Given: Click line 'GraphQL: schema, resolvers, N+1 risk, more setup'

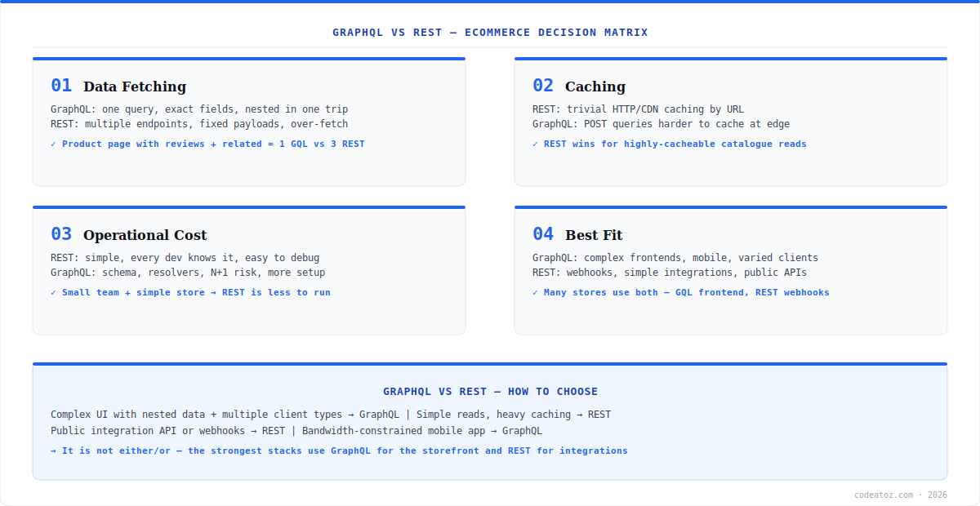Looking at the screenshot, I should coord(188,273).
